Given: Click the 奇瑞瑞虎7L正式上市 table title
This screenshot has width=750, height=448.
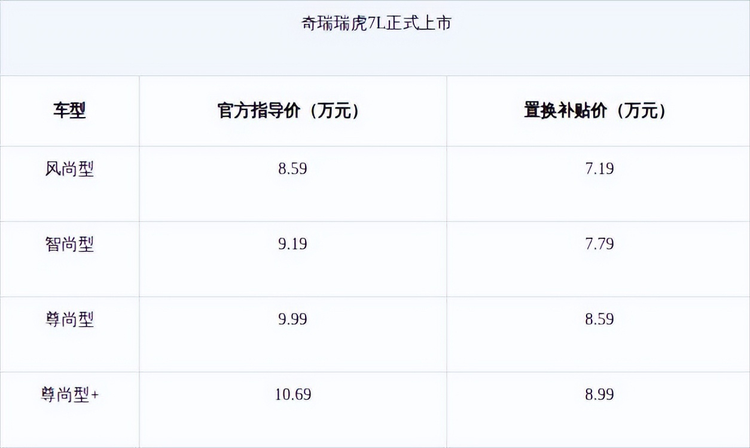Looking at the screenshot, I should pyautogui.click(x=375, y=22).
